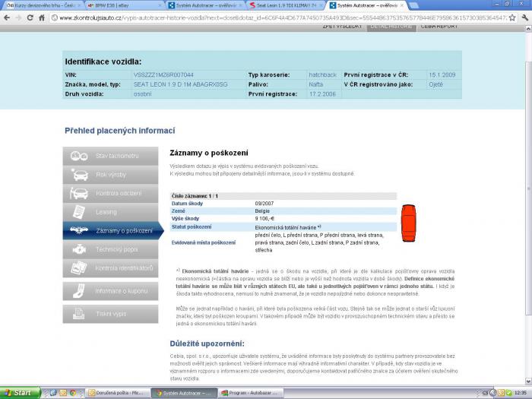Click the DETAIL HISTORIE tab
The image size is (532, 399).
390,27
